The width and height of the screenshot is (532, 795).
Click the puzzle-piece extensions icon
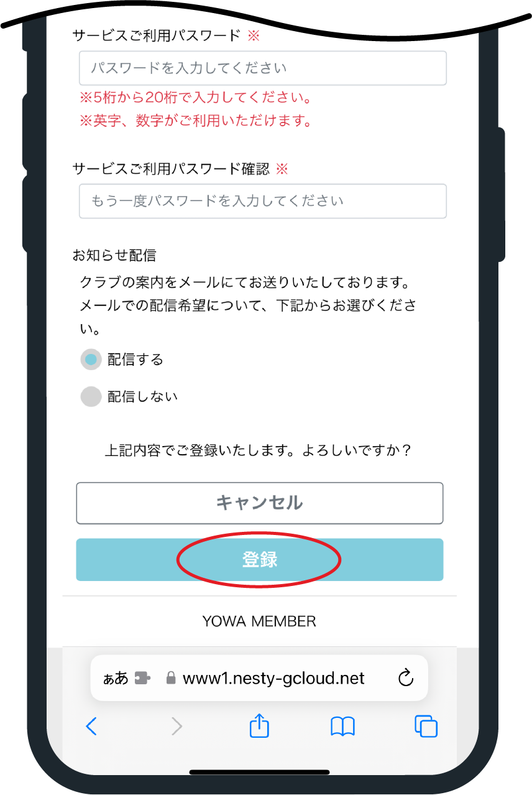143,678
